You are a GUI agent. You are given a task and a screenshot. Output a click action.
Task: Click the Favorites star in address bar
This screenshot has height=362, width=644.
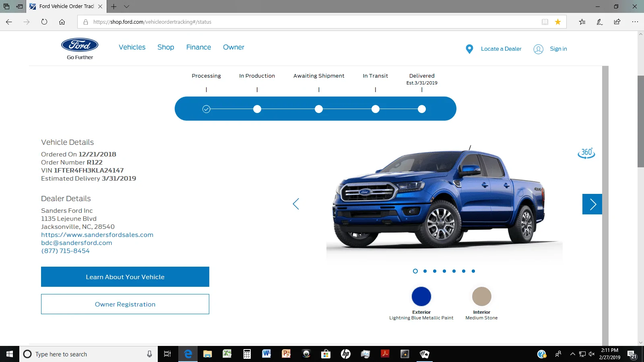(x=558, y=22)
